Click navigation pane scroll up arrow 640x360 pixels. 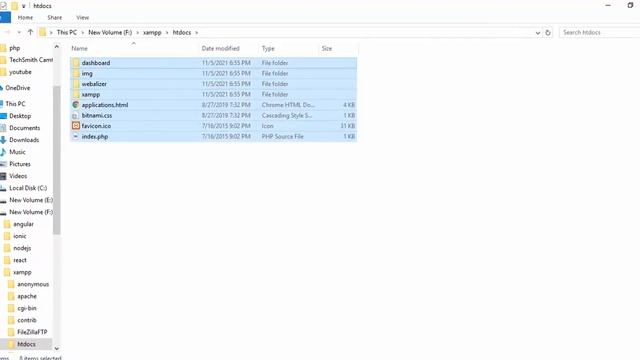pos(57,47)
